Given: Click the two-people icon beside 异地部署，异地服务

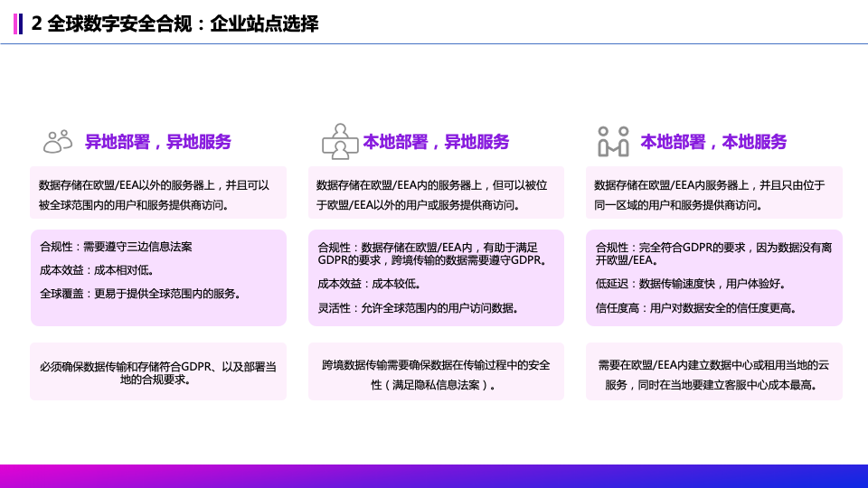Looking at the screenshot, I should click(58, 142).
